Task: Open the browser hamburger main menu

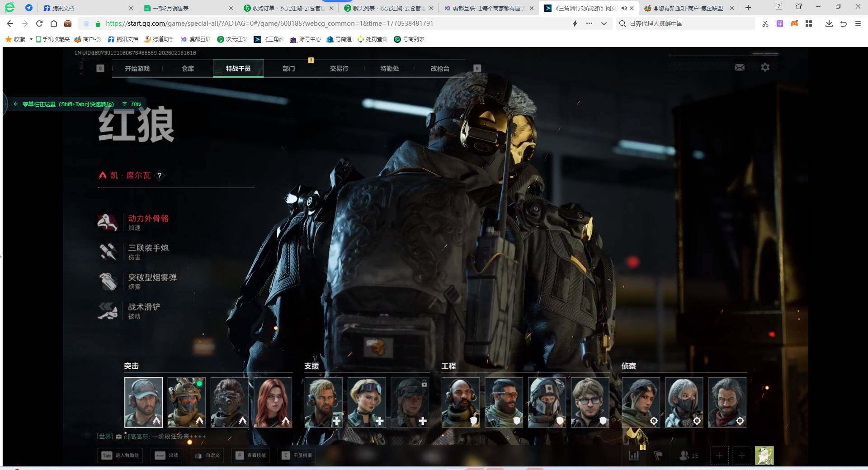Action: [x=858, y=23]
